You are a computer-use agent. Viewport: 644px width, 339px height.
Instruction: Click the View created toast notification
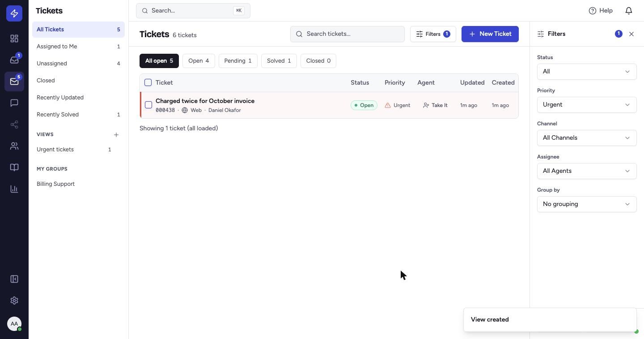(550, 320)
